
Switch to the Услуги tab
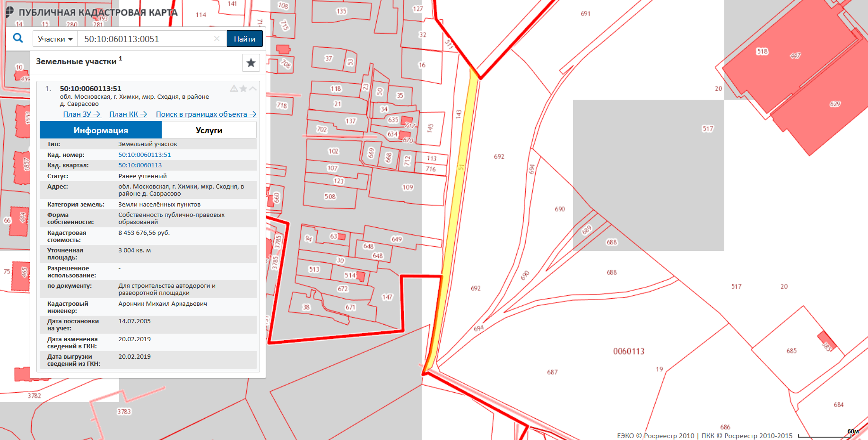[x=209, y=130]
